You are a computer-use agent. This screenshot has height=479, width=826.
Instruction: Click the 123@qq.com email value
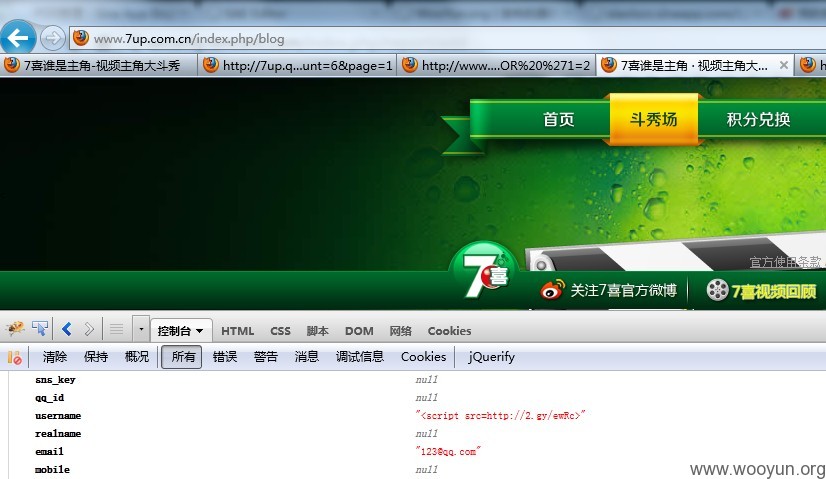(x=448, y=452)
